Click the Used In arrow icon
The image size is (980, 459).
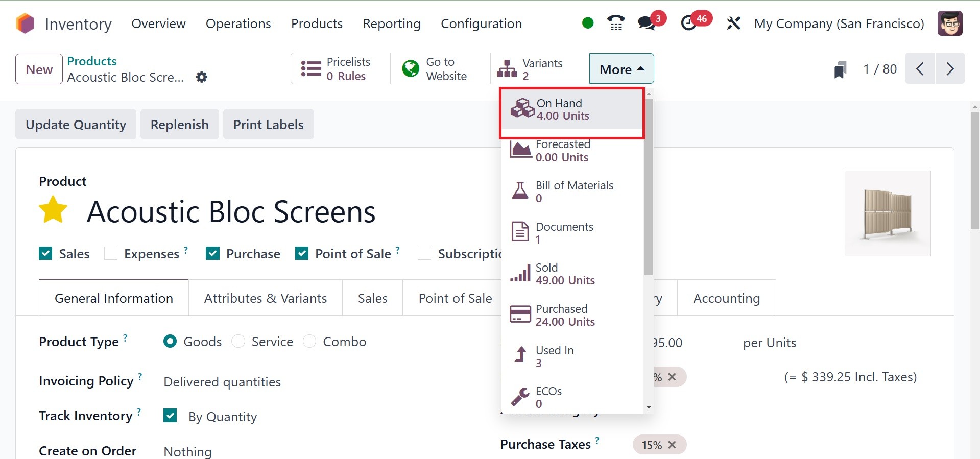[x=520, y=354]
